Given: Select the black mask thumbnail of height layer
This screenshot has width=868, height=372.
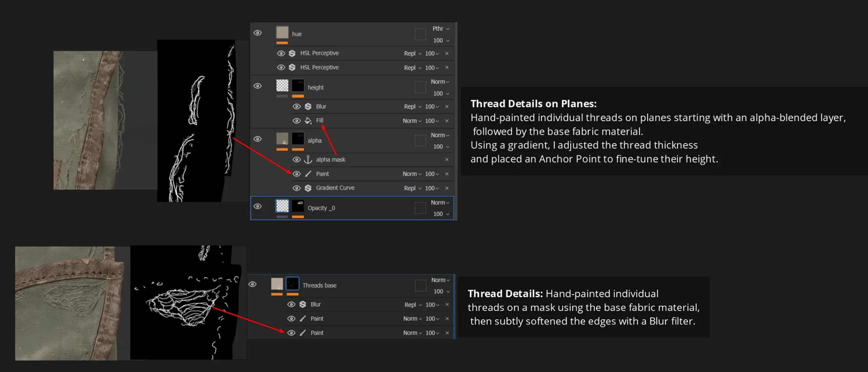Looking at the screenshot, I should [298, 86].
